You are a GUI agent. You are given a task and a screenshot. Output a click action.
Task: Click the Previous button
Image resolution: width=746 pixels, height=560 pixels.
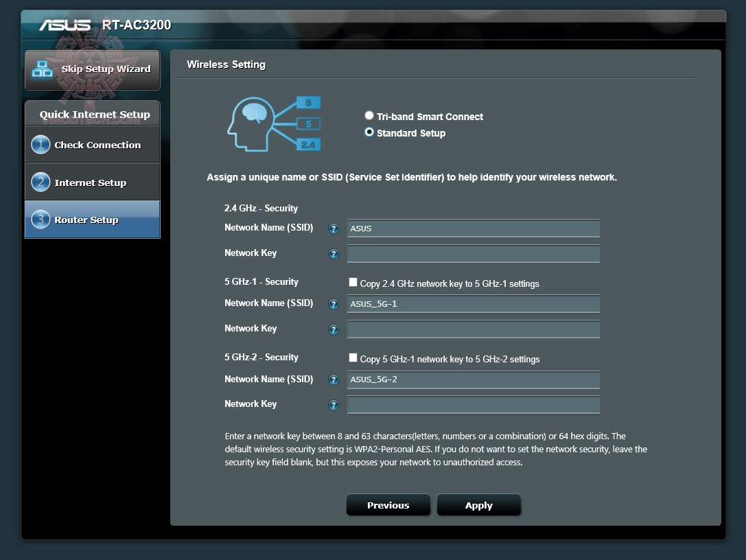tap(388, 505)
